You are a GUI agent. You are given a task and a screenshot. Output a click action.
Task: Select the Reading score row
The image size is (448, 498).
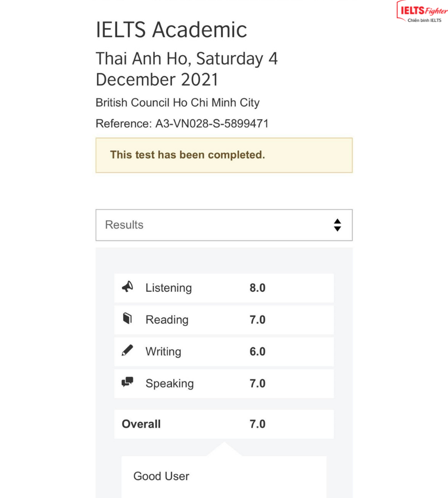(224, 320)
